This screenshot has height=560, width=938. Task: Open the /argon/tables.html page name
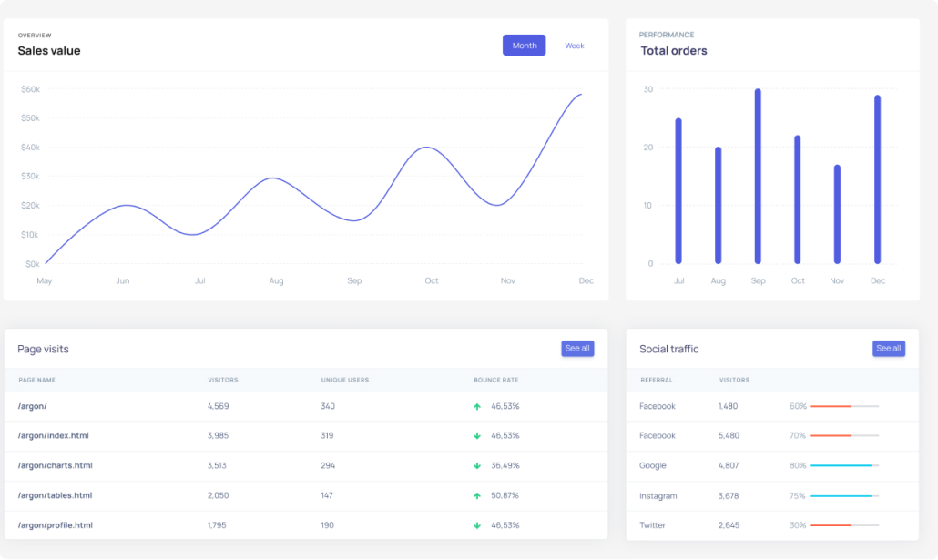(55, 496)
